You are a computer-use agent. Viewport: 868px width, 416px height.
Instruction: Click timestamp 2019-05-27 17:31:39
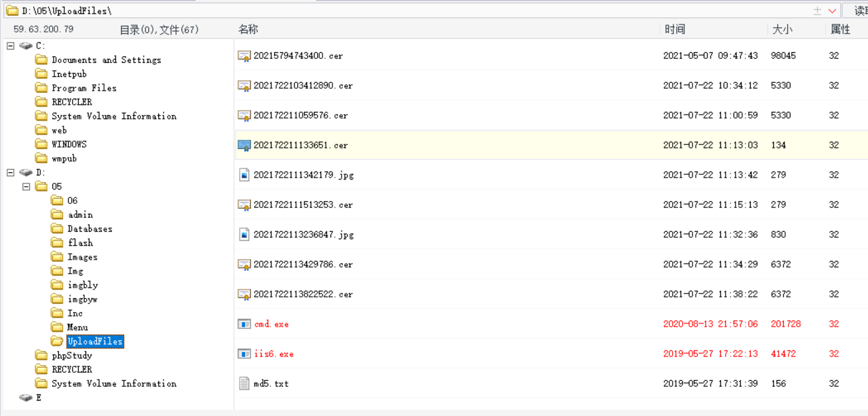710,384
